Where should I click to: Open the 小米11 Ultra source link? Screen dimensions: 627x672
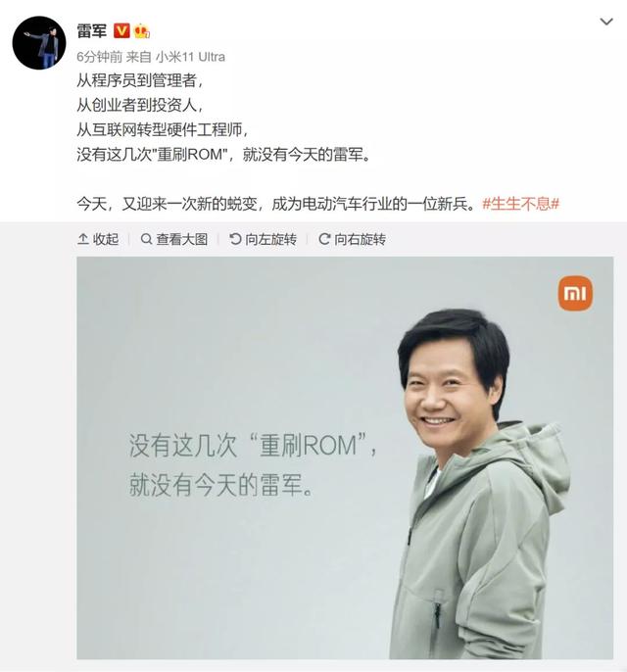(190, 57)
